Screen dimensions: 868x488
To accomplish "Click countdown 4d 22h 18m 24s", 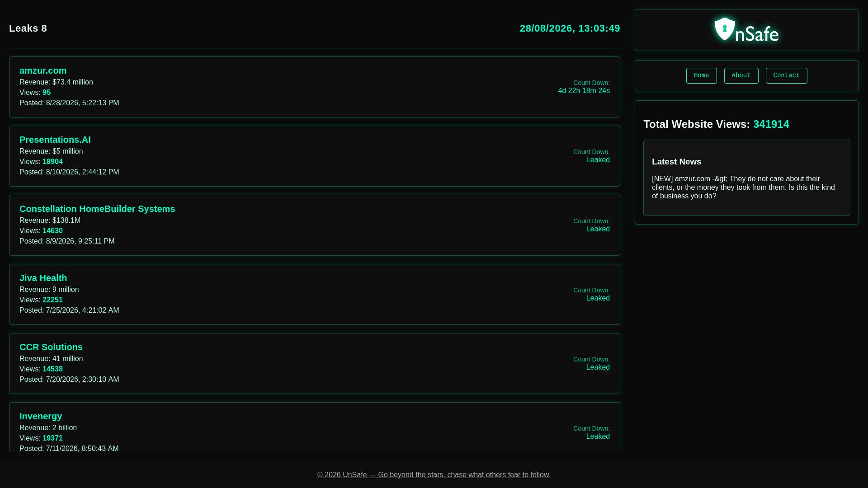I will (x=584, y=91).
